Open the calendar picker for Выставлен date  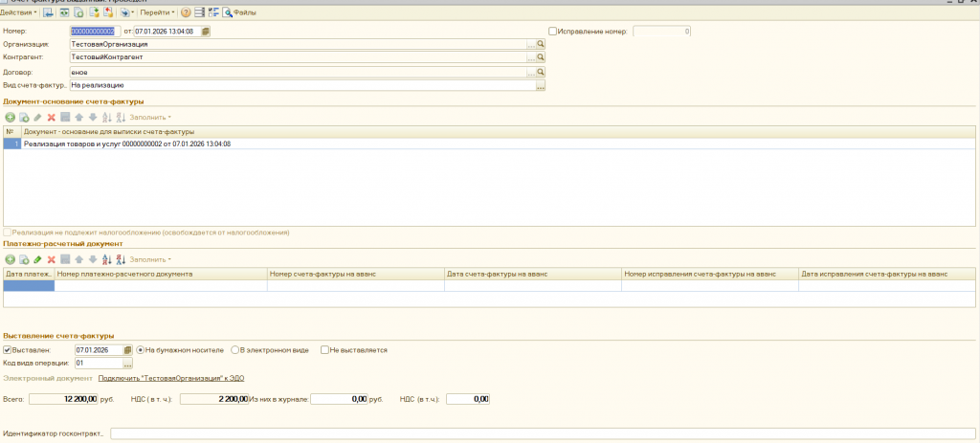[x=128, y=350]
